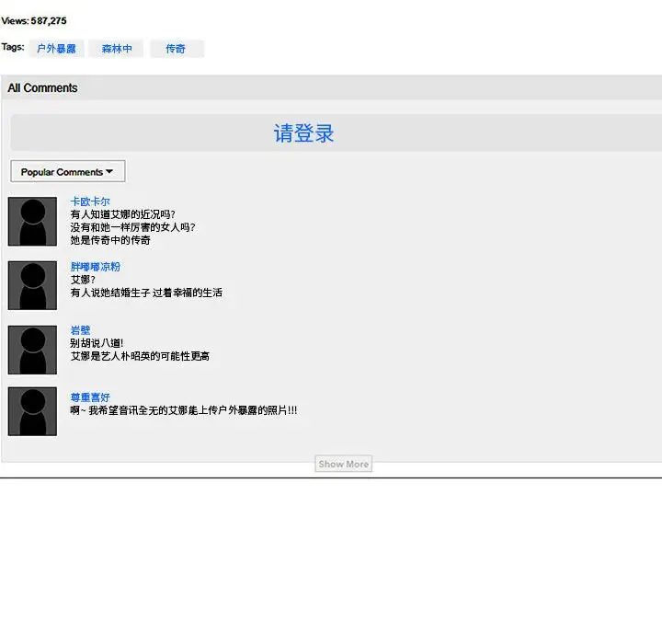Click the All Comments section header
This screenshot has height=644, width=662.
pyautogui.click(x=42, y=88)
